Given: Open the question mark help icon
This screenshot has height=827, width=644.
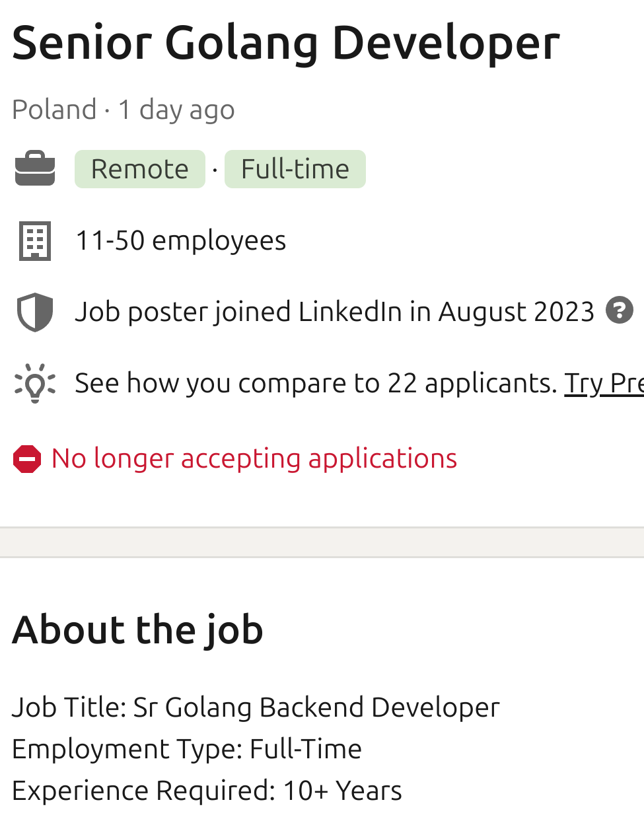Looking at the screenshot, I should point(619,310).
